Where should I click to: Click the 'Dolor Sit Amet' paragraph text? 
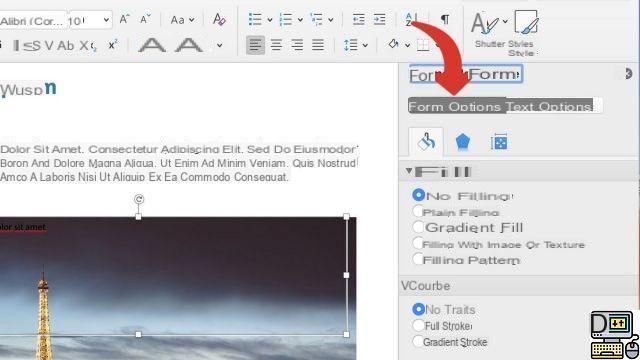pyautogui.click(x=178, y=163)
